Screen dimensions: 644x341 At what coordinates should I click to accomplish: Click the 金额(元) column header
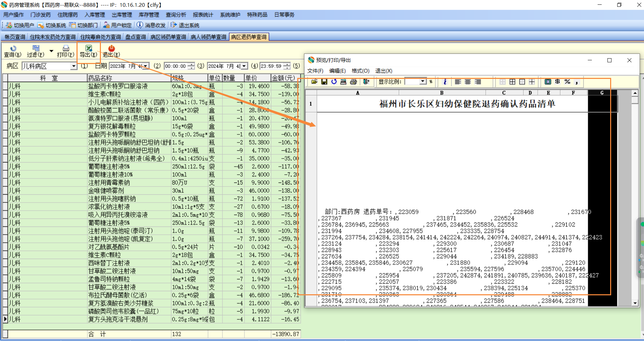click(286, 78)
